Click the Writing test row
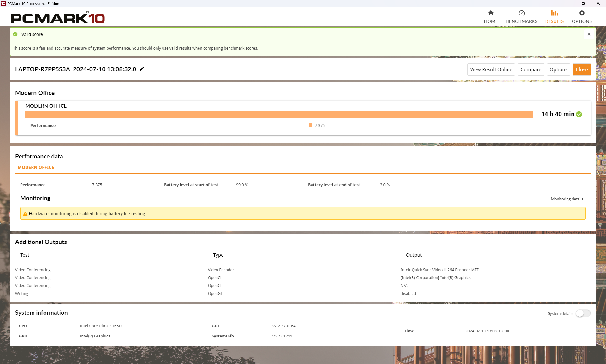Image resolution: width=606 pixels, height=364 pixels. 21,293
